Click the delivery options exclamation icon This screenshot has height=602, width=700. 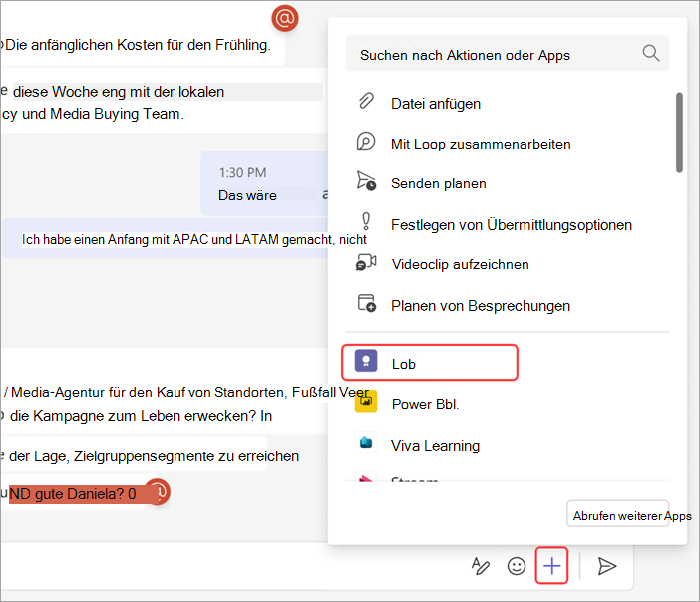click(366, 222)
